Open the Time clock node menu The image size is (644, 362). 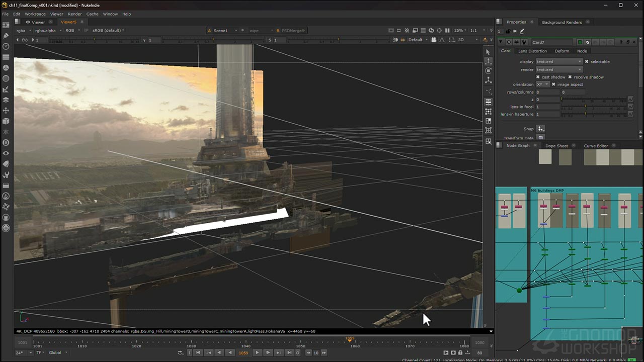(6, 46)
